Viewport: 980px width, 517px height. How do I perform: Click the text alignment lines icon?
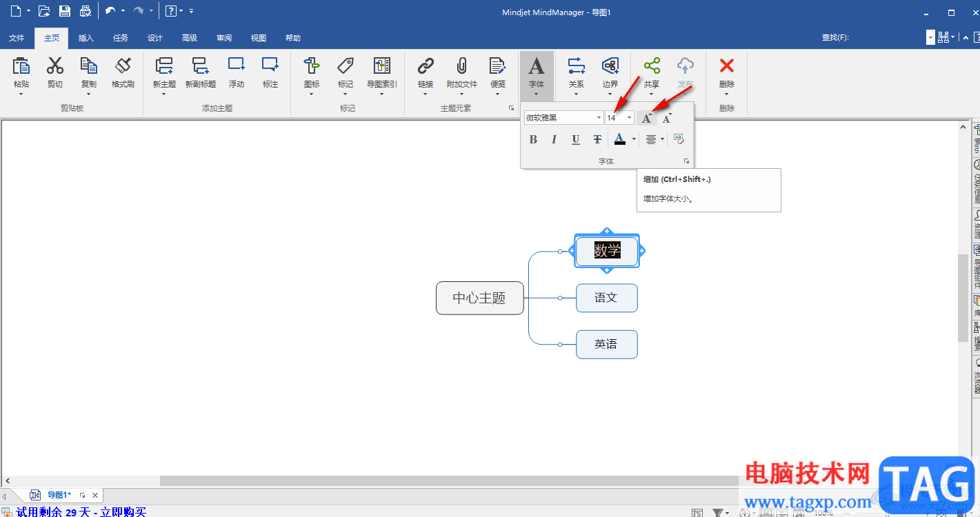[x=651, y=139]
